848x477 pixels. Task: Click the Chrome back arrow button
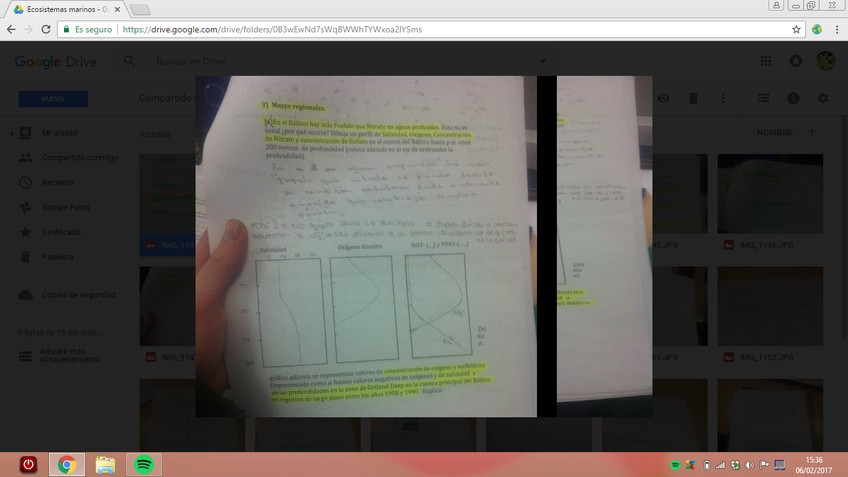[11, 30]
